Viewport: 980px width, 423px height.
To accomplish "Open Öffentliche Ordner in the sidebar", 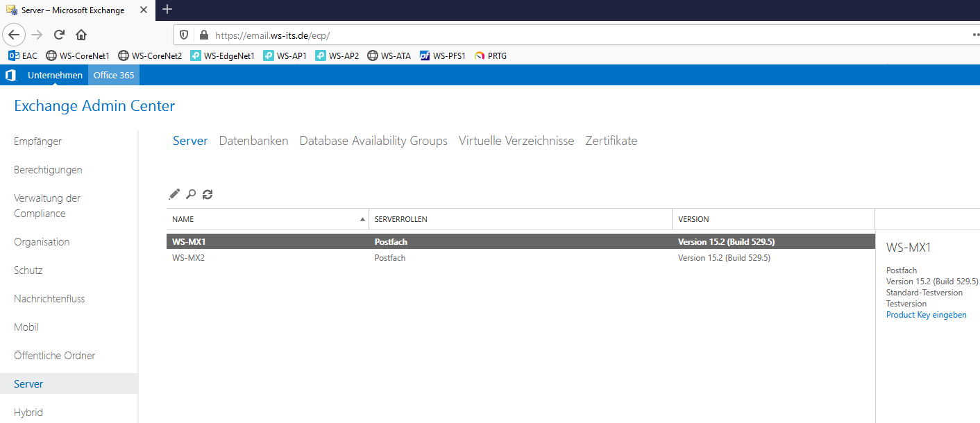I will (x=55, y=356).
